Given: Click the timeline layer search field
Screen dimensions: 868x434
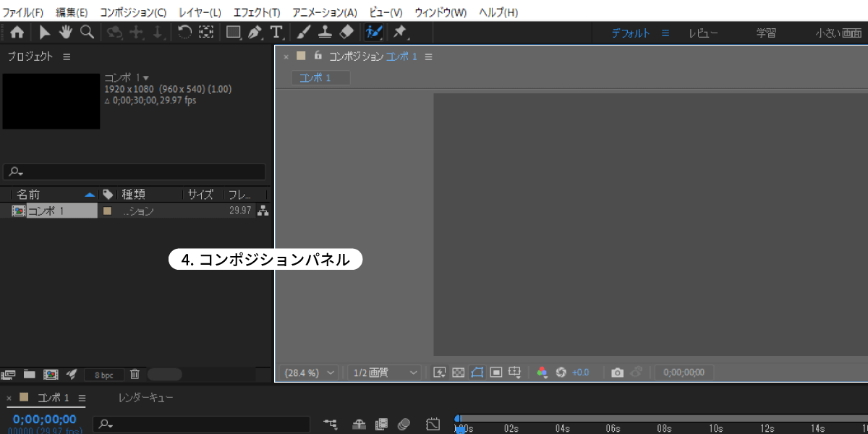Looking at the screenshot, I should tap(202, 424).
